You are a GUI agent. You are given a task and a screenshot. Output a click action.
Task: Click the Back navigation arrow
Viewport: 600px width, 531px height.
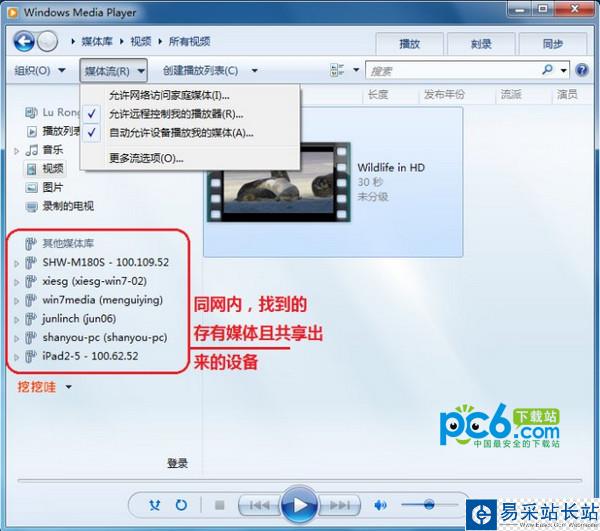click(x=24, y=41)
